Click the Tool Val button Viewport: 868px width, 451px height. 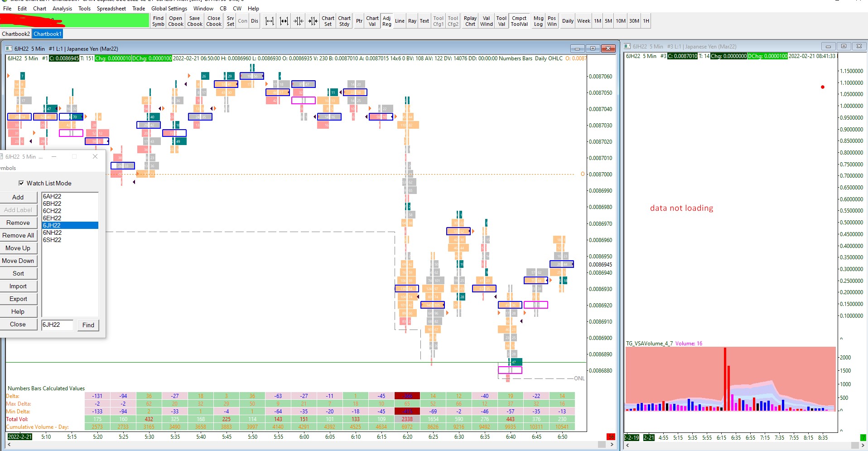coord(502,21)
